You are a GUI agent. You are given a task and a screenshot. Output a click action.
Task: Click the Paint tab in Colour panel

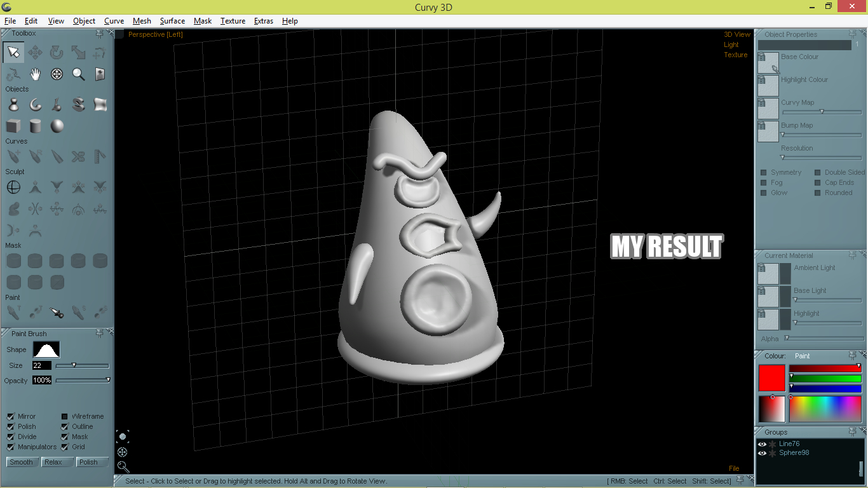tap(803, 356)
